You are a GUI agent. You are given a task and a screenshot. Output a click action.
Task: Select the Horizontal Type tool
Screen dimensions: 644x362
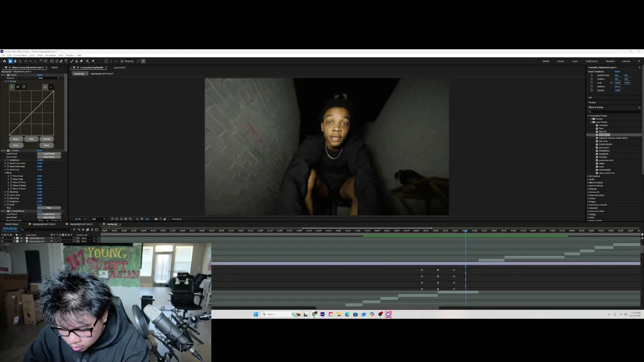click(x=66, y=61)
